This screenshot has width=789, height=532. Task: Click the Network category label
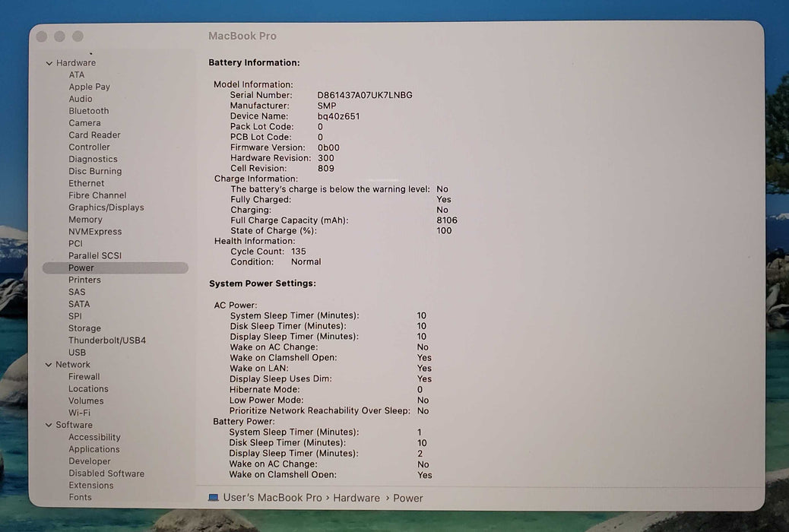point(73,364)
